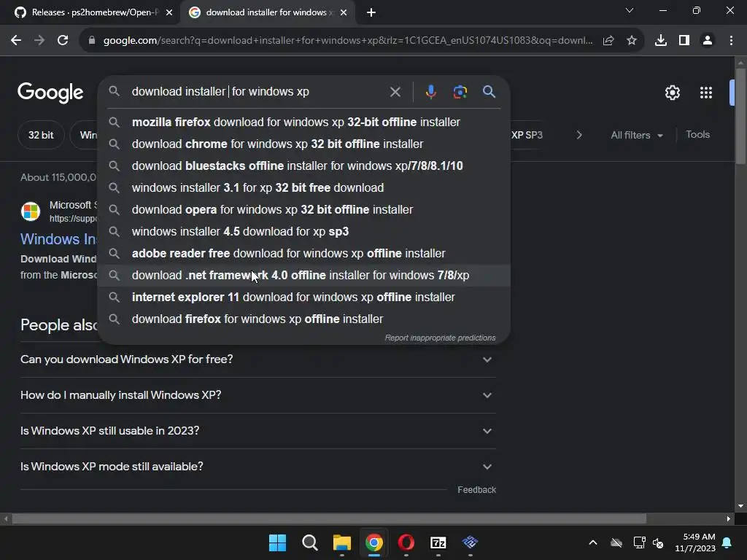This screenshot has height=560, width=747.
Task: Select suggestion download chrome for windows xp
Action: (x=304, y=144)
